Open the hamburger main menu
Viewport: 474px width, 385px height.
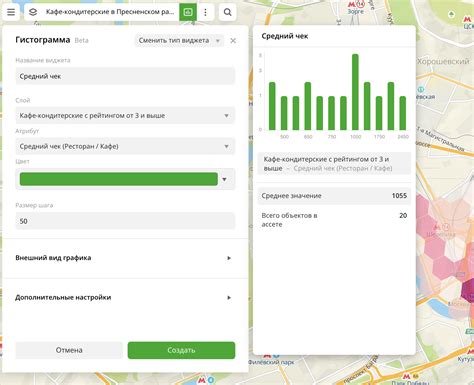[x=11, y=12]
